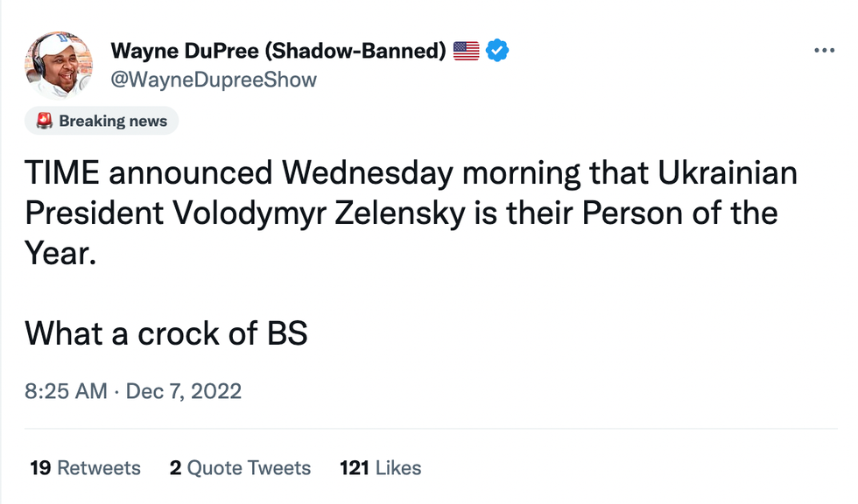Open the 121 Likes list
Screen dimensions: 858x504
[x=380, y=468]
